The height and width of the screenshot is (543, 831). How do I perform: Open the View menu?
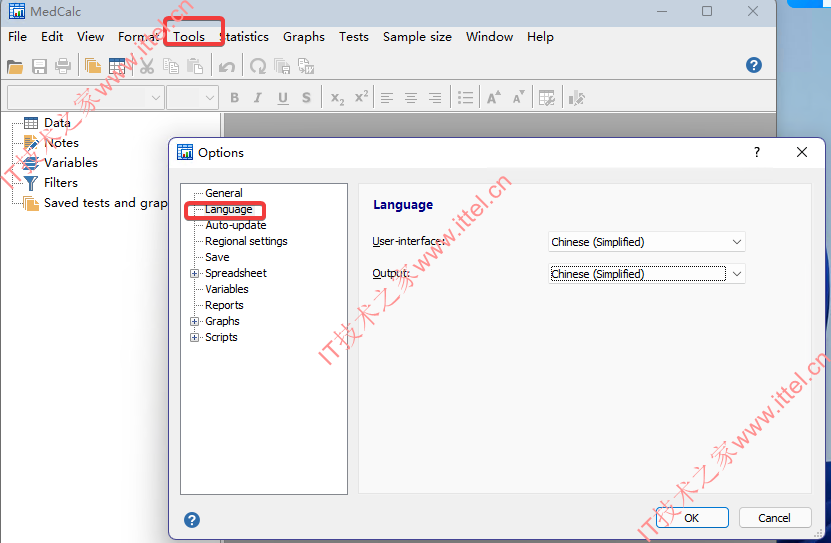[x=90, y=37]
